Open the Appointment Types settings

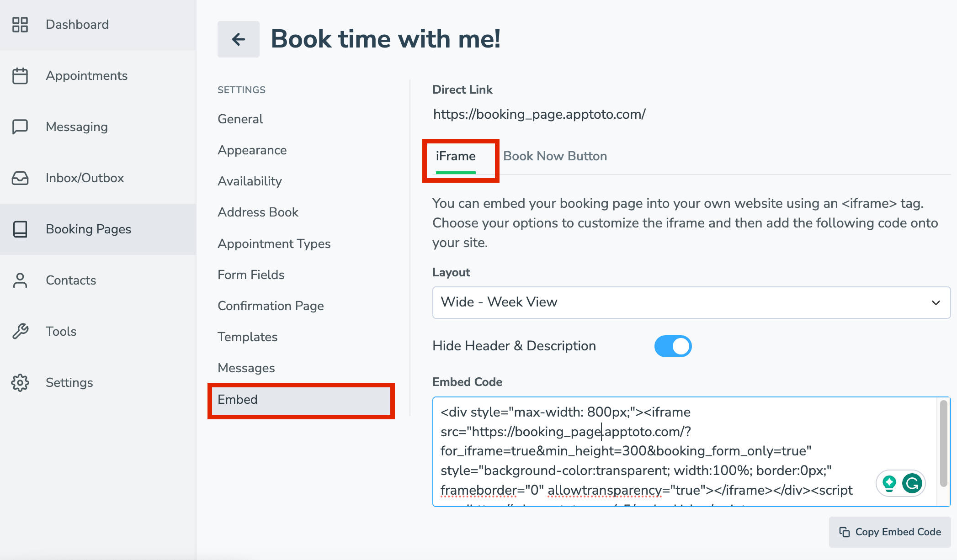[x=274, y=243]
